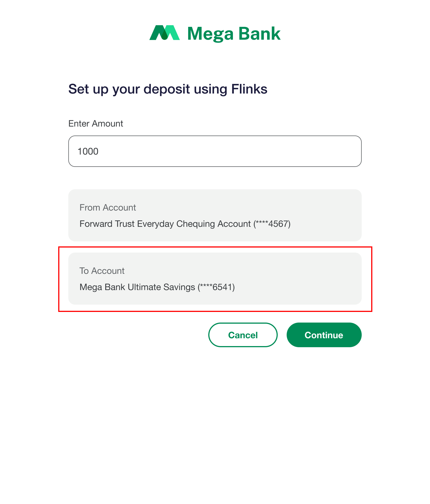Click the masked number ending 4567
The width and height of the screenshot is (430, 504).
(x=272, y=224)
